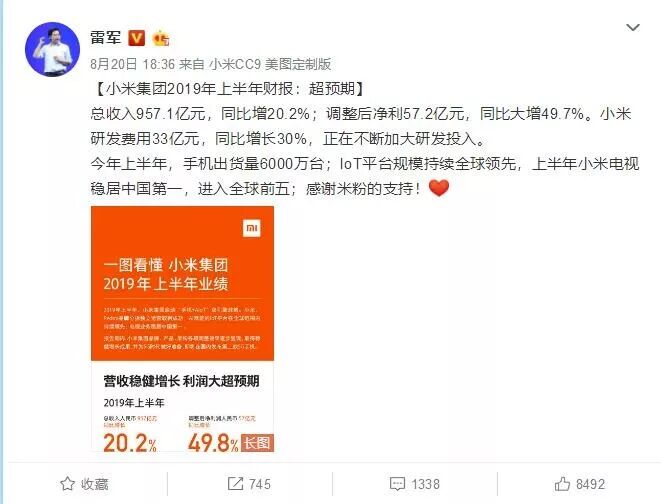The image size is (661, 504).
Task: Open the 8月20日 18:36 timestamp link
Action: (132, 64)
